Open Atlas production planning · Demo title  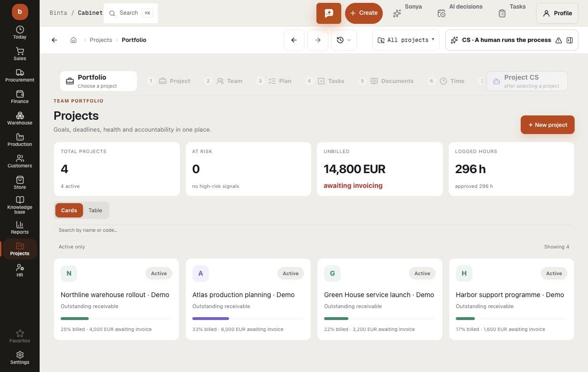(x=243, y=295)
